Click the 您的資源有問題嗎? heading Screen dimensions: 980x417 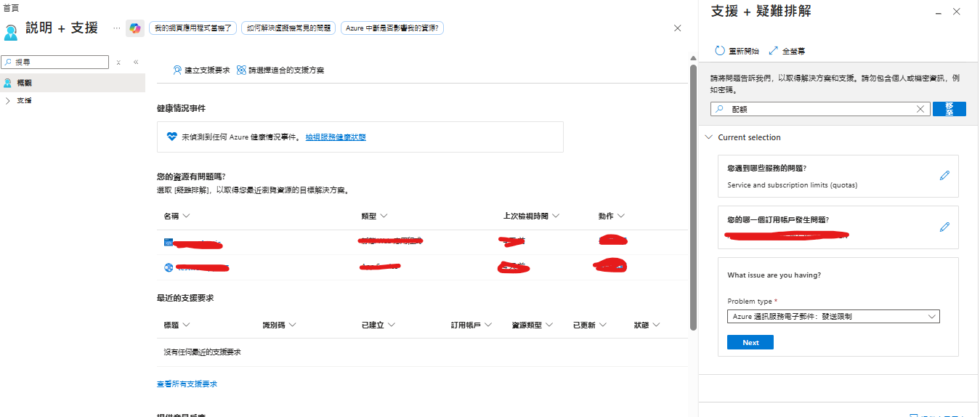click(191, 177)
